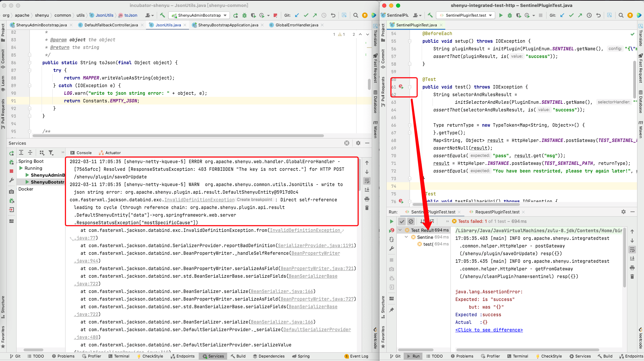Open SerializerProvider.java:1191 stack trace link

[316, 245]
